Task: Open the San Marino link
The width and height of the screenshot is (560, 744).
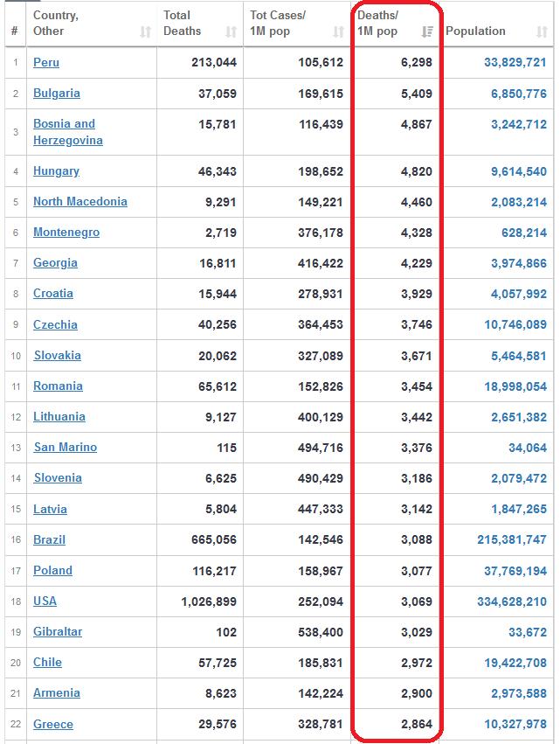Action: [x=66, y=447]
